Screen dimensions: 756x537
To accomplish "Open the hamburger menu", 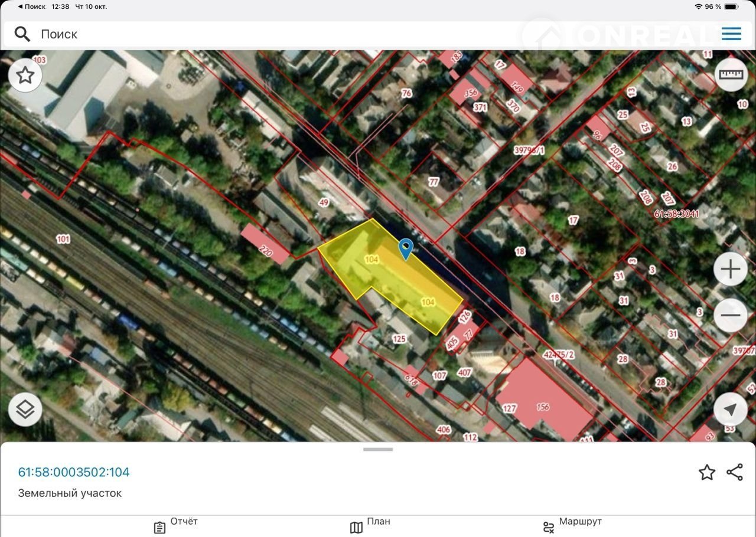I will pyautogui.click(x=731, y=34).
